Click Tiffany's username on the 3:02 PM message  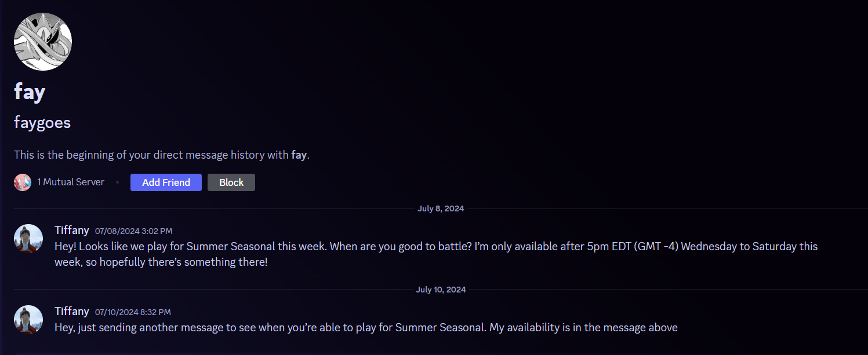tap(72, 230)
